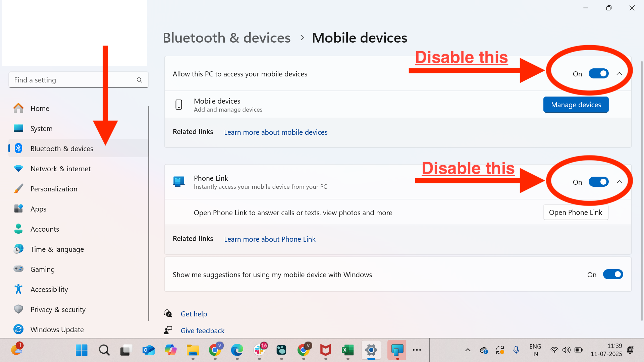Disable Allow this PC to access mobile devices
Screen dimensions: 644x362
tap(598, 74)
